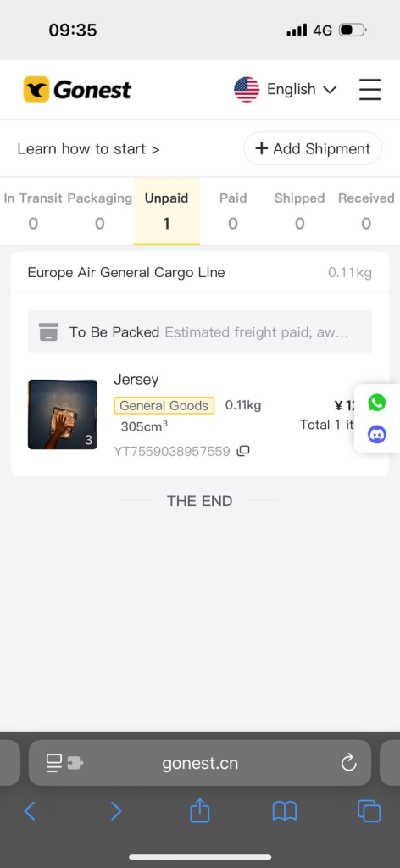Open page settings icon in address bar
400x868 pixels.
(x=64, y=763)
